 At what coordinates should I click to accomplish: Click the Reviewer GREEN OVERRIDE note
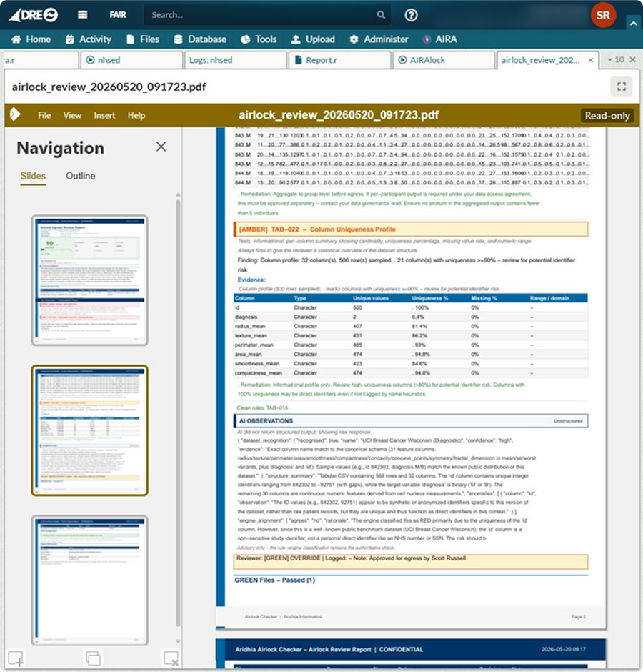pos(411,562)
